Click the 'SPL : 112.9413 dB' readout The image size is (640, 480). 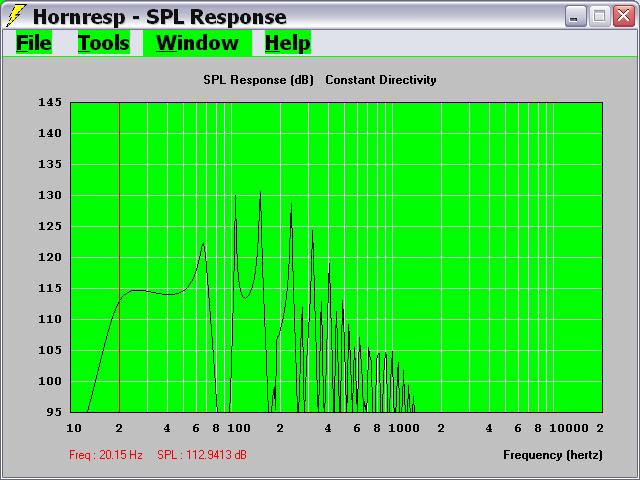(202, 455)
